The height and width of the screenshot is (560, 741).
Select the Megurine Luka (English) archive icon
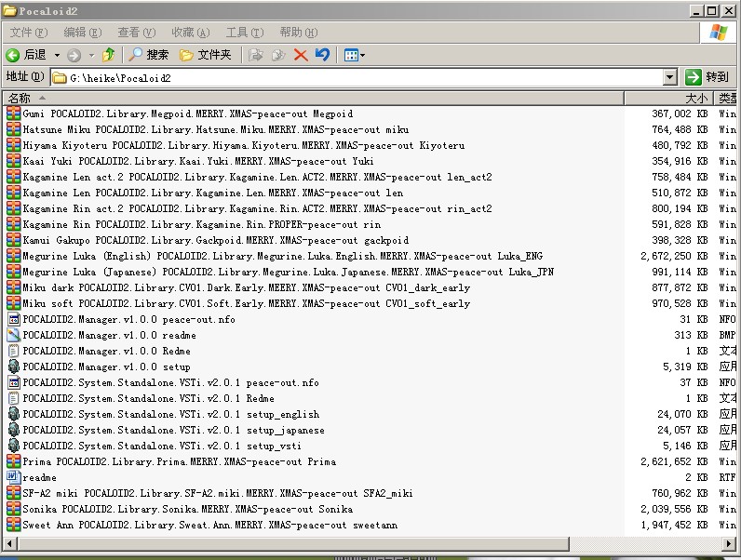(14, 256)
